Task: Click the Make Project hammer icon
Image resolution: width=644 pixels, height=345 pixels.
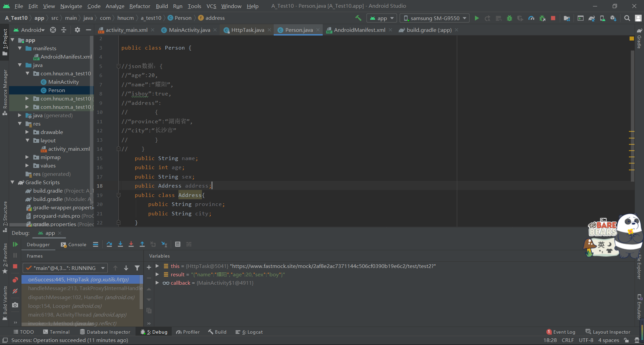Action: (x=358, y=18)
